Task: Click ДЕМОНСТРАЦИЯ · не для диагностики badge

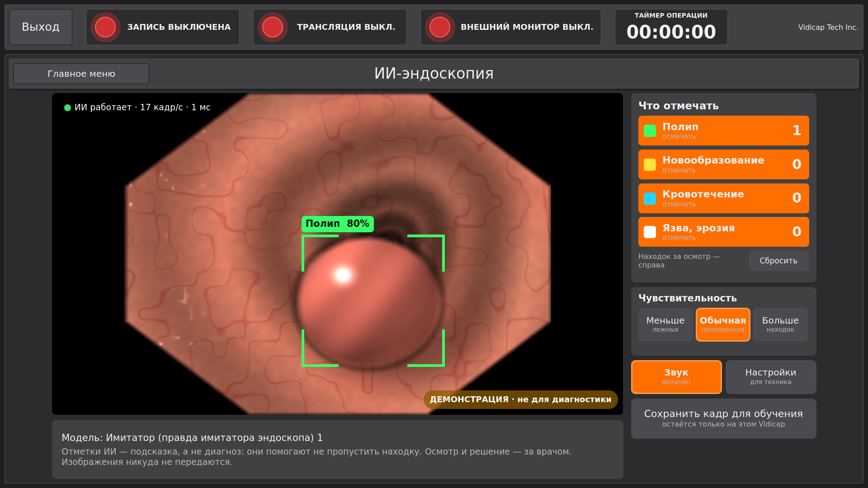Action: pos(520,399)
